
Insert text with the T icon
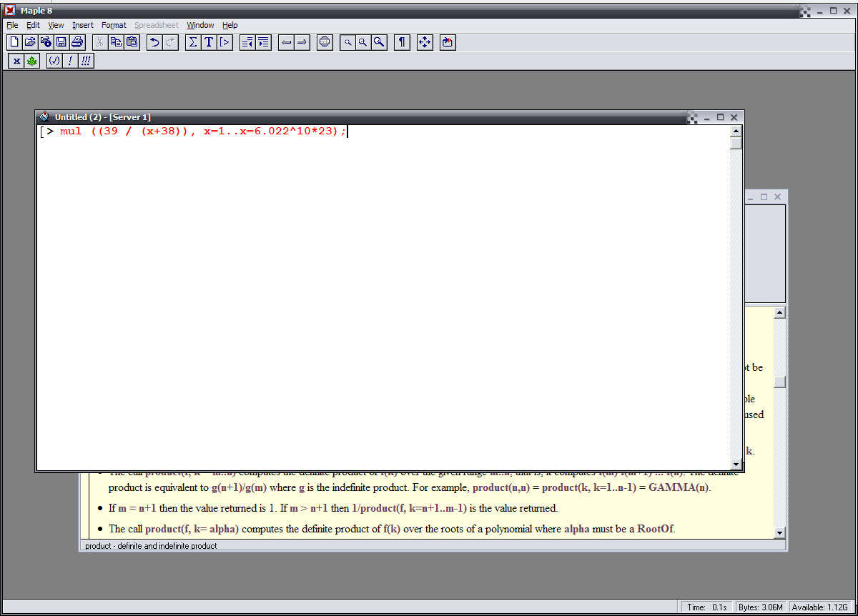[209, 43]
